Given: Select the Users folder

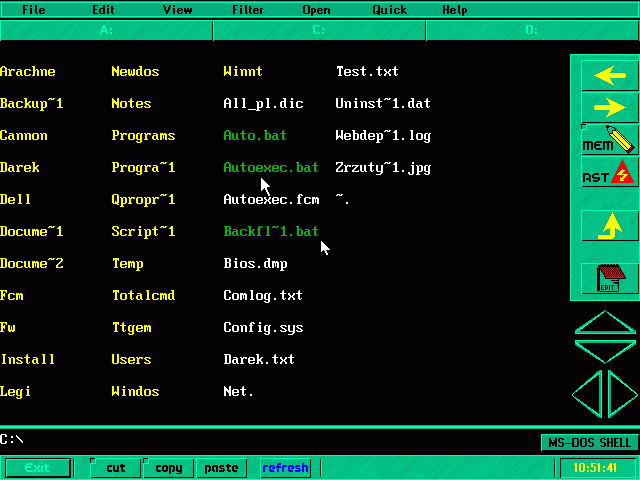Looking at the screenshot, I should point(131,360).
